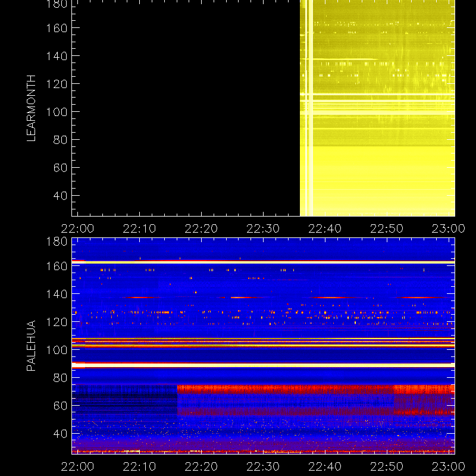Viewport: 476px width, 476px height.
Task: Click the 22:20 time label under the Learmonth plot
Action: click(x=201, y=228)
